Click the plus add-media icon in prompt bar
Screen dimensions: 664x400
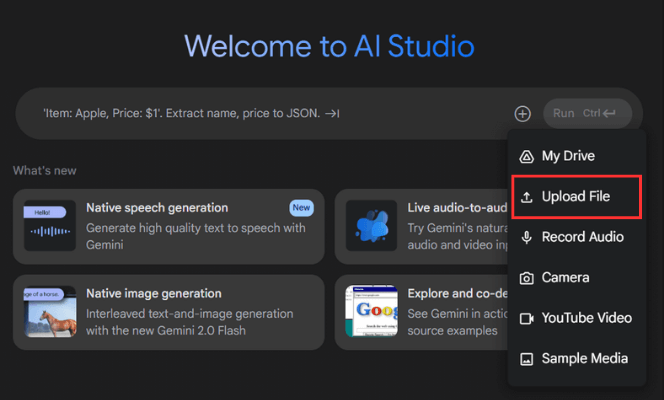[522, 114]
